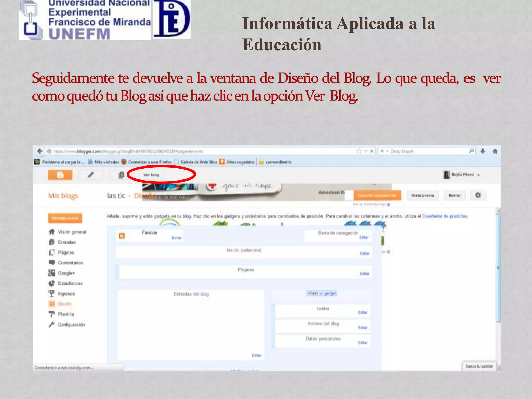Open the Sitios sugeridos bookmark
The height and width of the screenshot is (399, 532).
(237, 162)
